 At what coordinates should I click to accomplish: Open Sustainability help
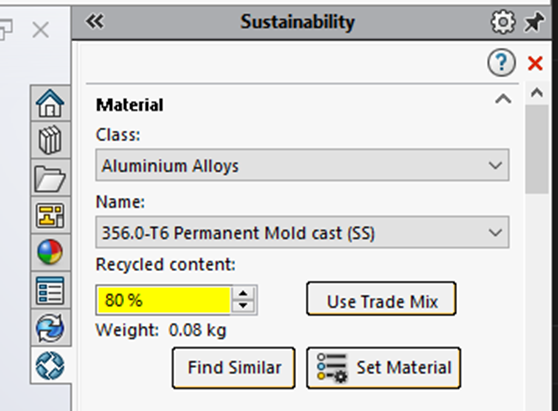pyautogui.click(x=501, y=63)
